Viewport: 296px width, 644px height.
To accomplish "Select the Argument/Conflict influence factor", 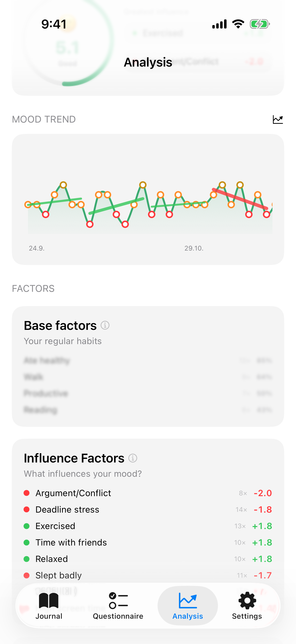I will point(73,493).
